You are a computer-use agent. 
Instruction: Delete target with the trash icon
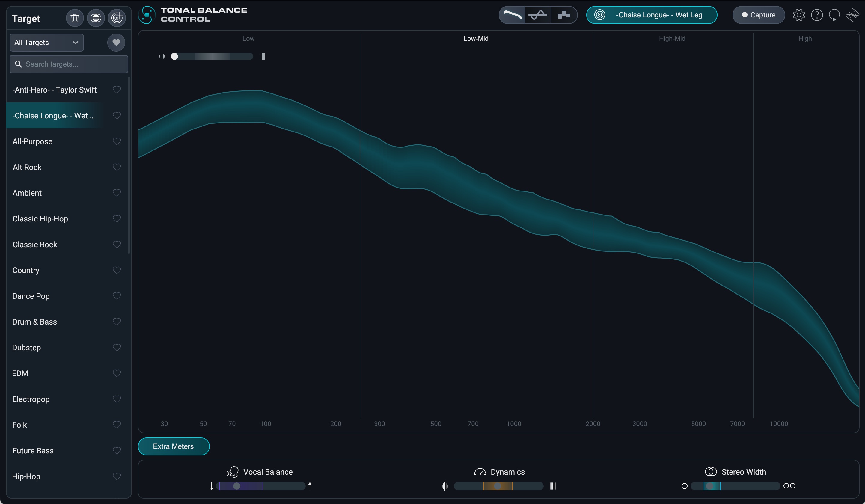(x=75, y=18)
